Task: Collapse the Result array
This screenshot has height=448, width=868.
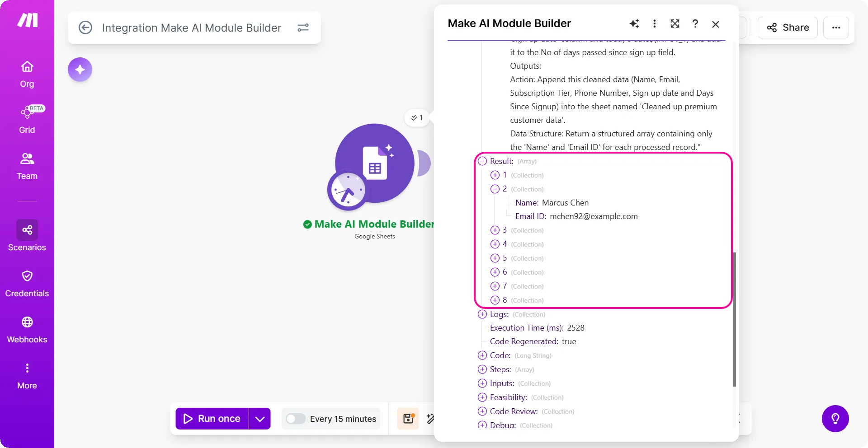Action: click(482, 161)
